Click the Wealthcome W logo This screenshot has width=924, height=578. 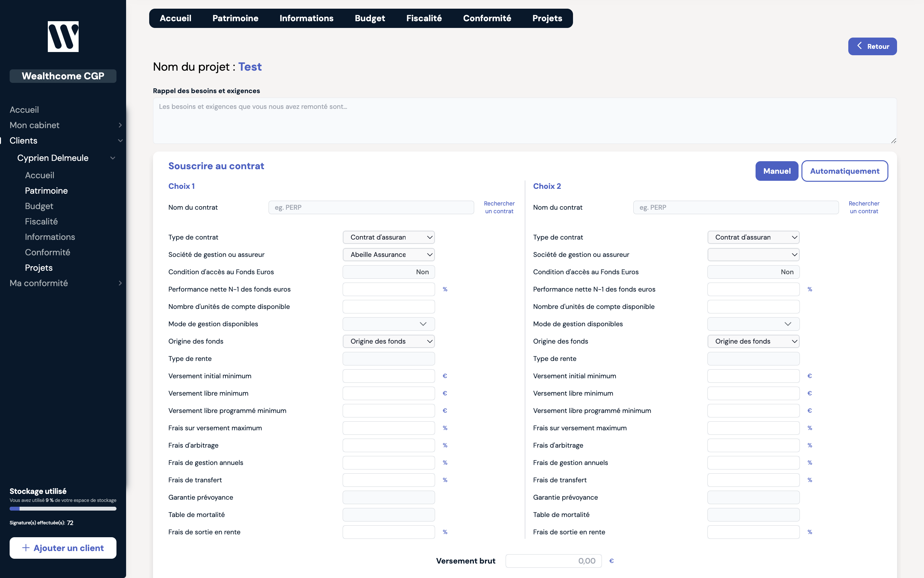tap(63, 36)
